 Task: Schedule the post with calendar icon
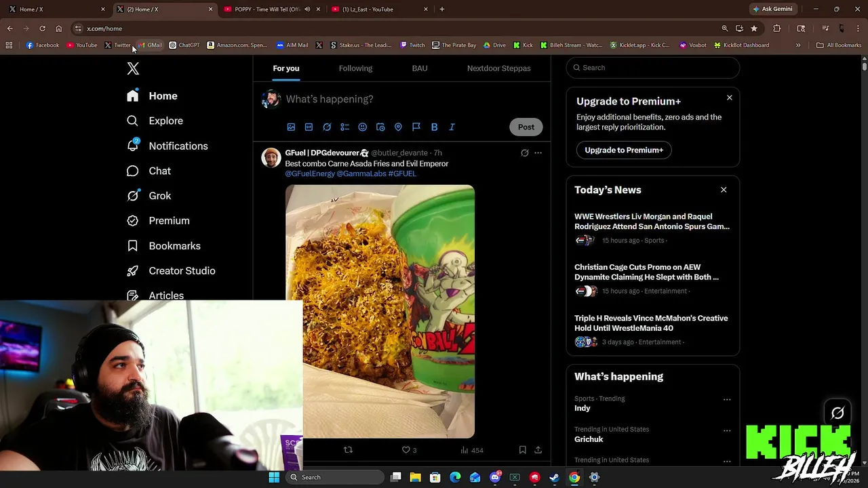[380, 127]
